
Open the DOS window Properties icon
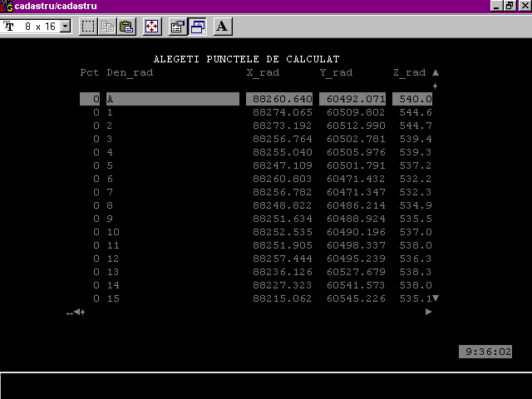pyautogui.click(x=177, y=27)
